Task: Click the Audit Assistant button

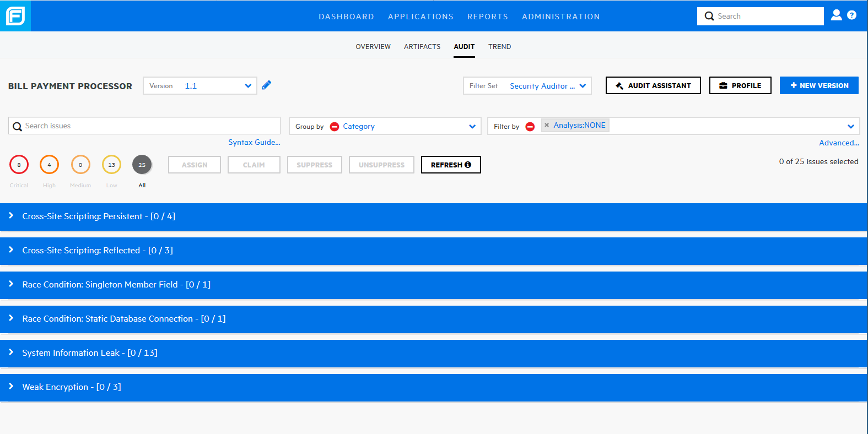Action: click(x=653, y=85)
